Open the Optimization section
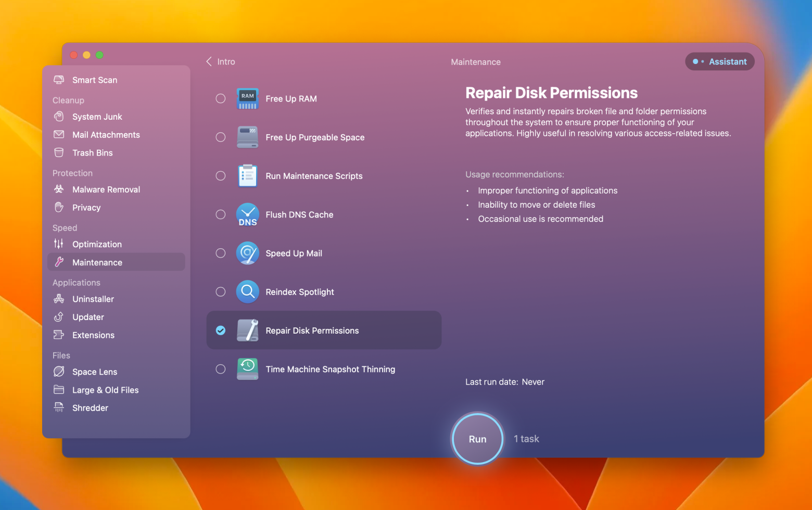Screen dimensions: 812x510 pos(97,245)
